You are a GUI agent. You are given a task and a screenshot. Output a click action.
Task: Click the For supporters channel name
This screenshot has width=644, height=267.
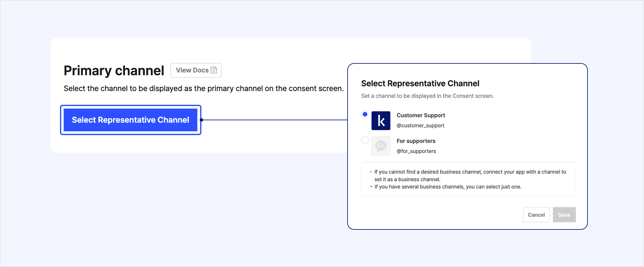(x=416, y=141)
